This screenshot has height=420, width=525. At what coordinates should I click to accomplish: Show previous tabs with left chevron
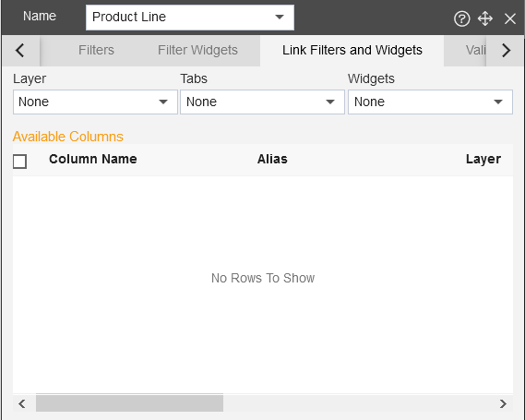click(x=20, y=51)
